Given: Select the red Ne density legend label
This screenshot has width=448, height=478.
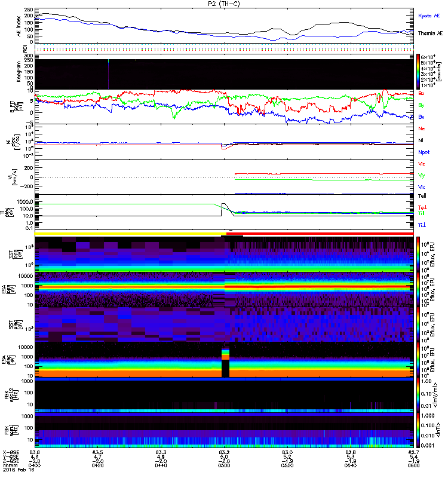Looking at the screenshot, I should tap(422, 128).
